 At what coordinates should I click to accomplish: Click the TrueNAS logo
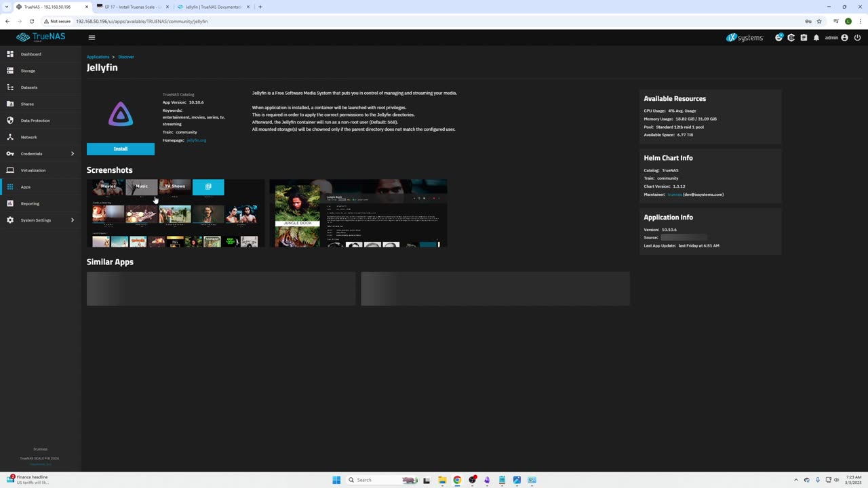(41, 37)
